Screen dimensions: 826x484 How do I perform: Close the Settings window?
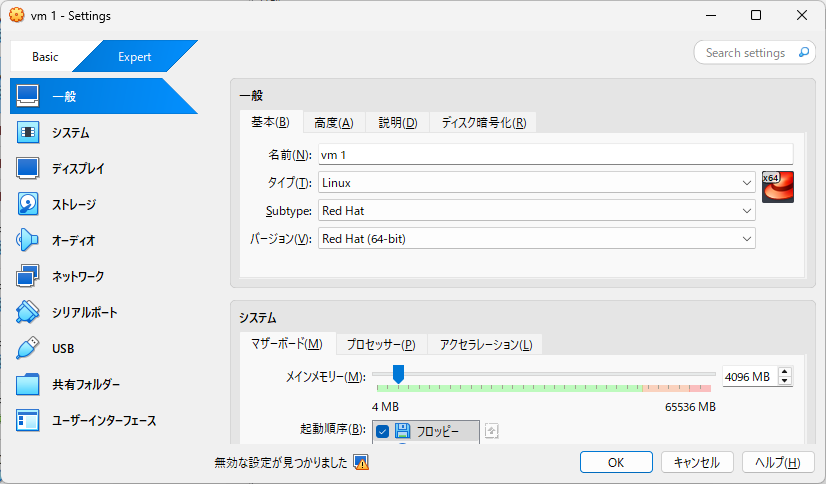802,15
